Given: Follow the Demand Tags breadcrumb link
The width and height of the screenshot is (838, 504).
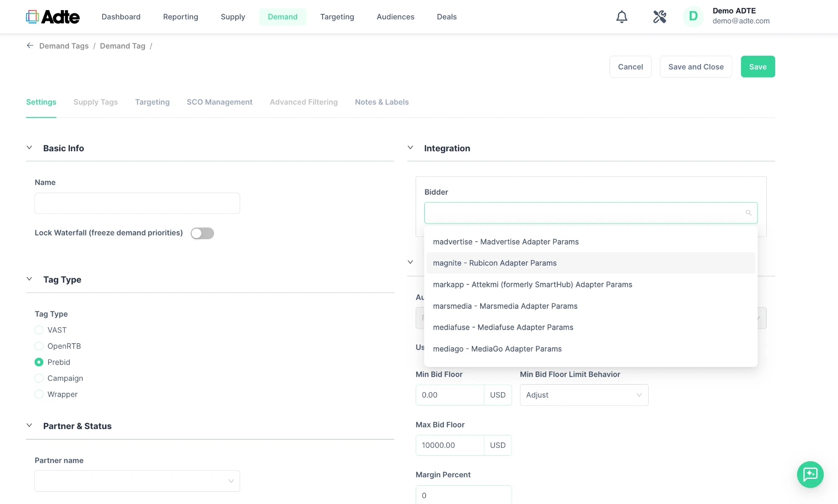Looking at the screenshot, I should (64, 46).
